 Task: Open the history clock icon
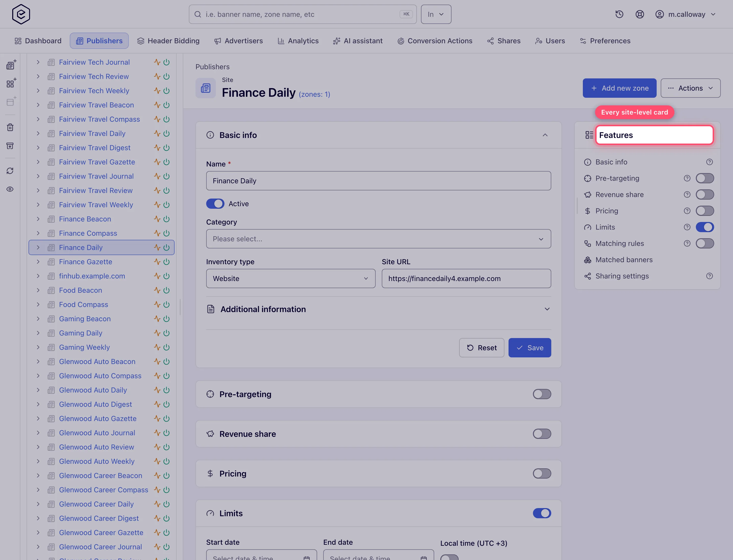pos(619,14)
